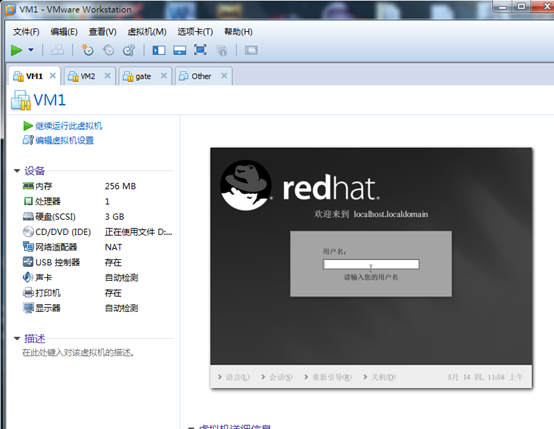554x429 pixels.
Task: Click the 3 GB hard disk value
Action: point(114,216)
